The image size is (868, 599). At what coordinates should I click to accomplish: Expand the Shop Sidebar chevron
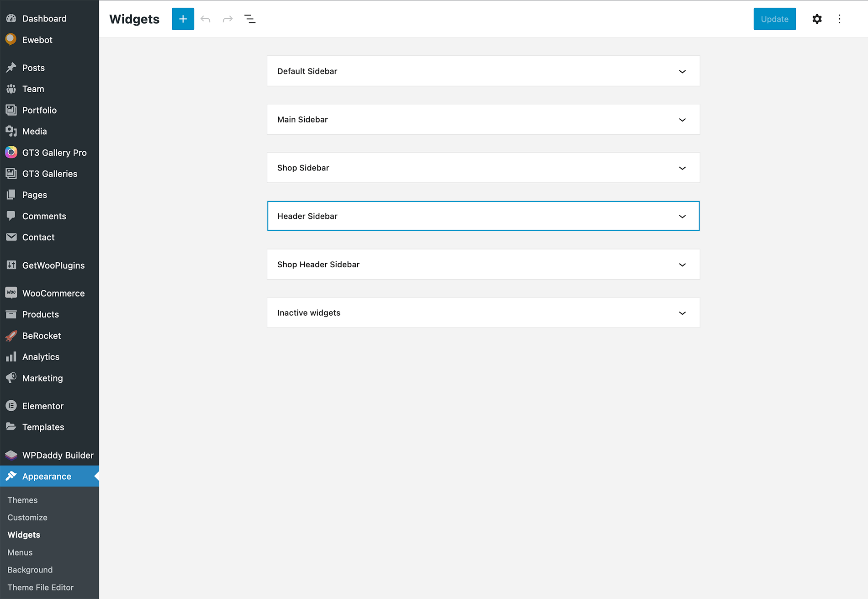click(x=682, y=168)
